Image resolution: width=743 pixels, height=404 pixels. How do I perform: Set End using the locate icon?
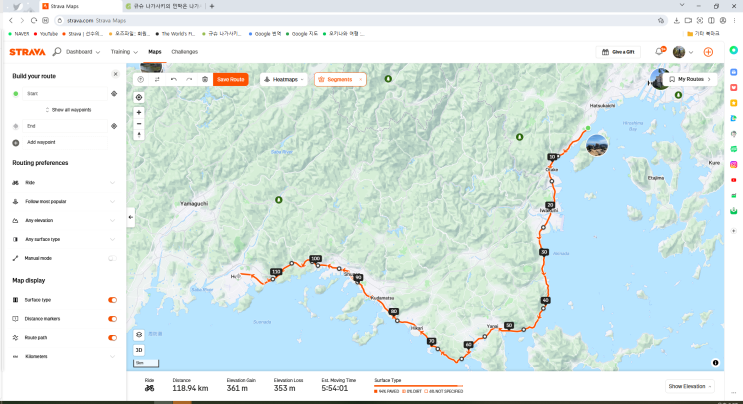114,126
